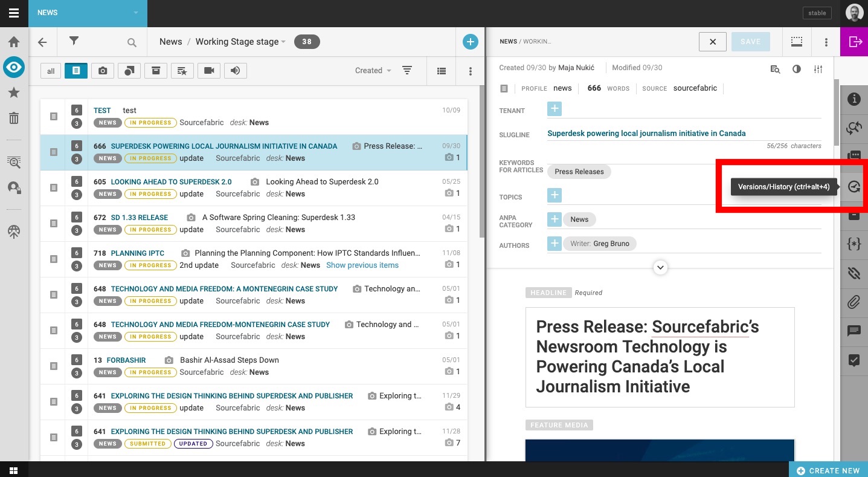Close article with X button

click(x=713, y=42)
